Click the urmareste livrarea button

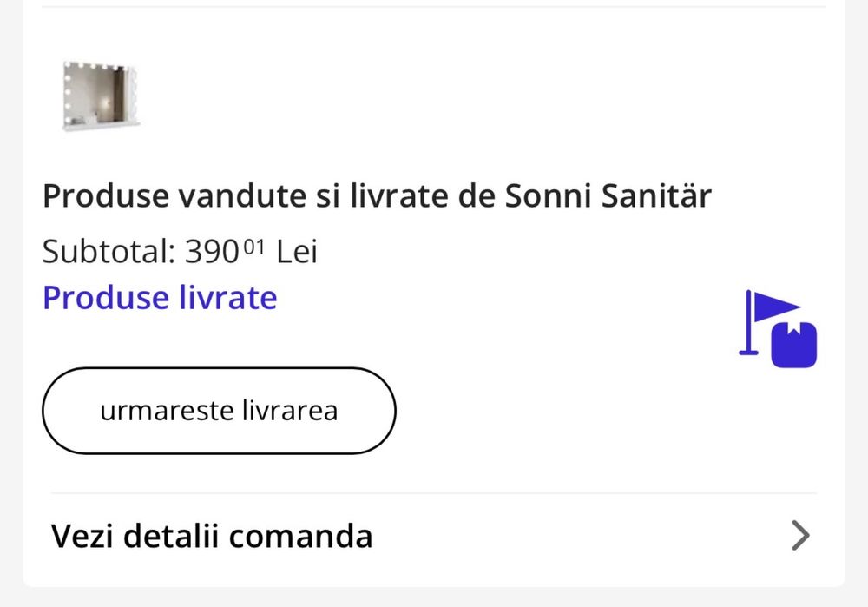click(219, 410)
